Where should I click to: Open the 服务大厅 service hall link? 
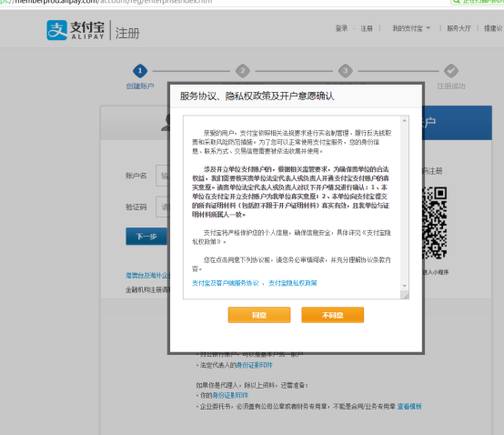click(459, 28)
